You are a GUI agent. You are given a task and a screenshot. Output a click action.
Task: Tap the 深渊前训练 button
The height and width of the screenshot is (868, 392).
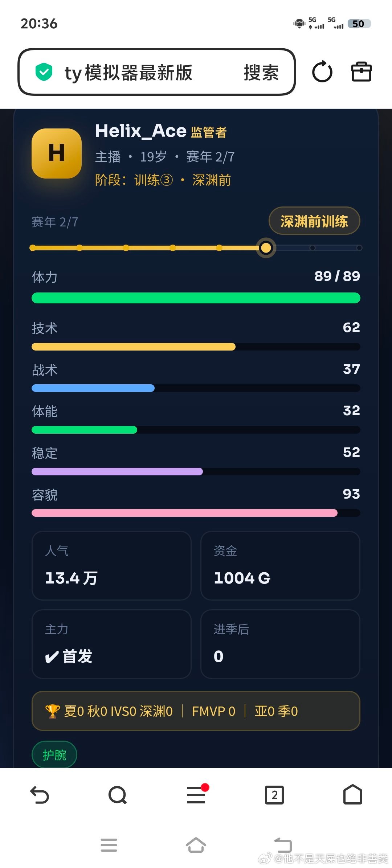(x=314, y=221)
